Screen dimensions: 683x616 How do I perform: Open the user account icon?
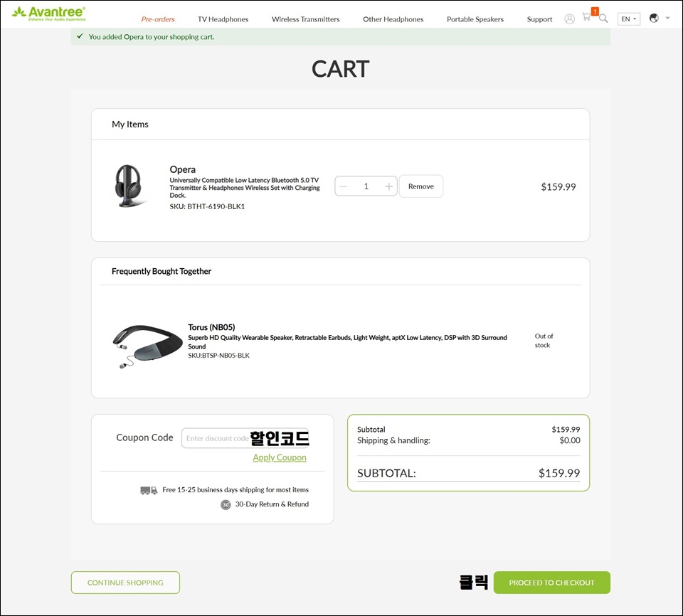coord(569,19)
